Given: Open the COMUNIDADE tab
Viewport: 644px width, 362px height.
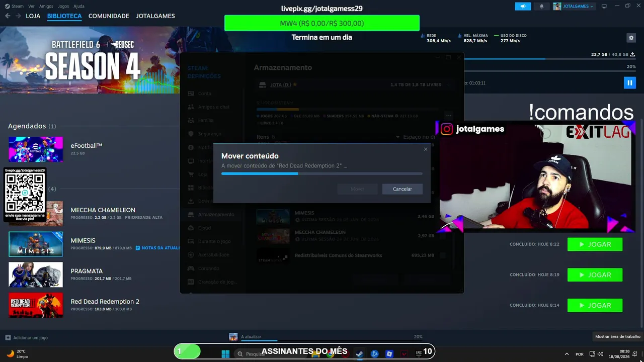Looking at the screenshot, I should 109,16.
